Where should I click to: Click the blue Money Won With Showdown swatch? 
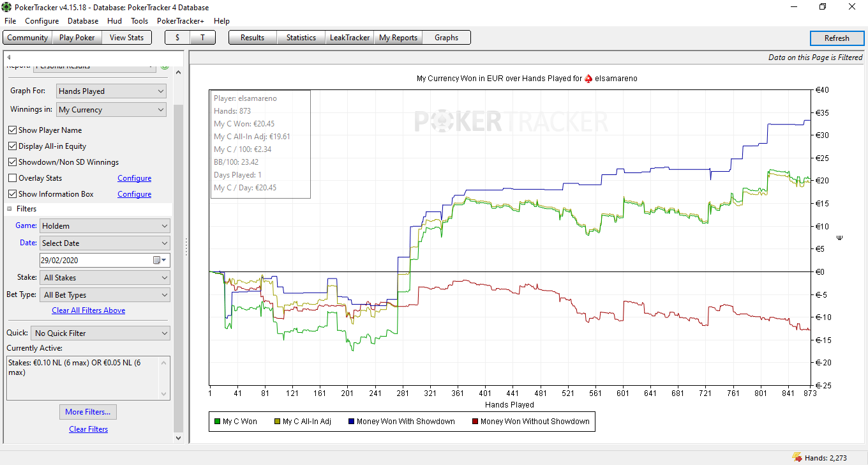click(350, 422)
